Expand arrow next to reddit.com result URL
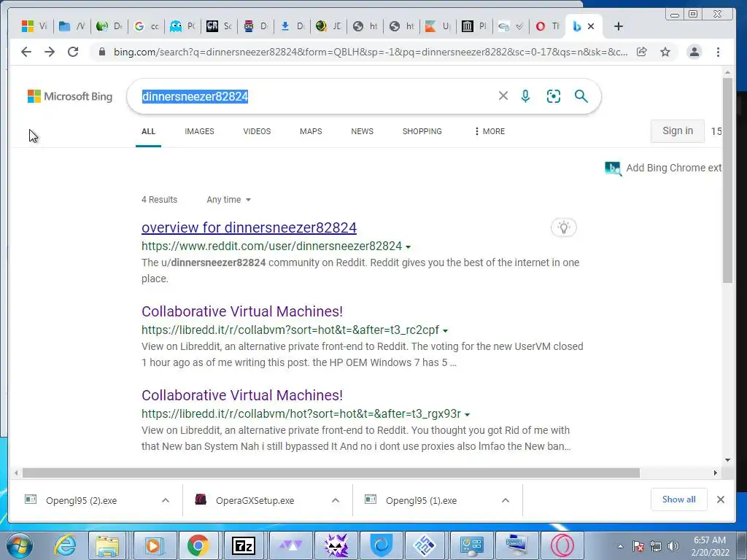Screen dimensions: 747x560 pyautogui.click(x=408, y=246)
